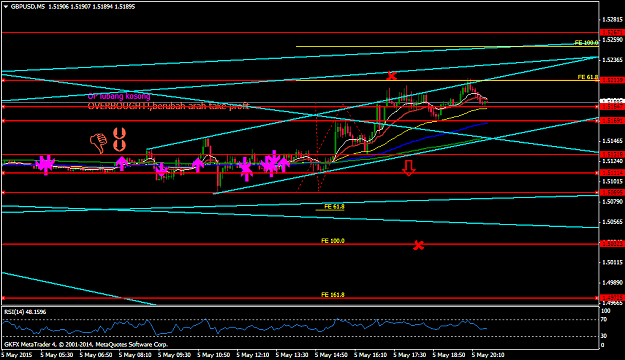The image size is (625, 360).
Task: Click the 1.51240 price scale label
Action: [613, 161]
